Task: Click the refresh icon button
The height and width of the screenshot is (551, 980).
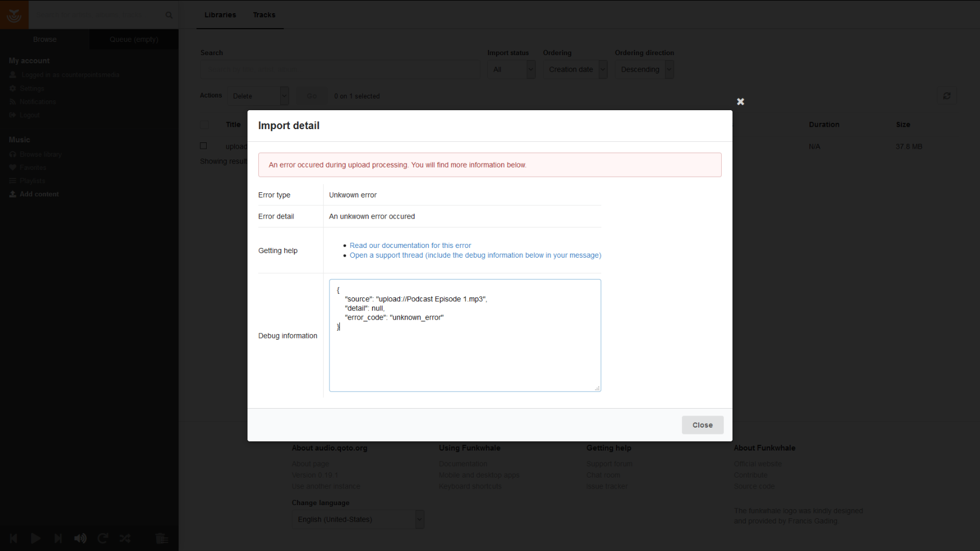Action: pyautogui.click(x=947, y=96)
